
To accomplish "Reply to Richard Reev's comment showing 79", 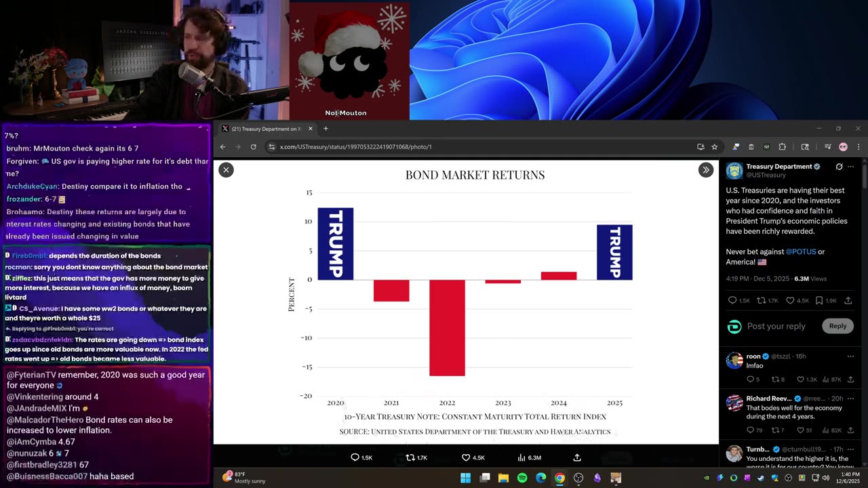I will click(x=750, y=430).
